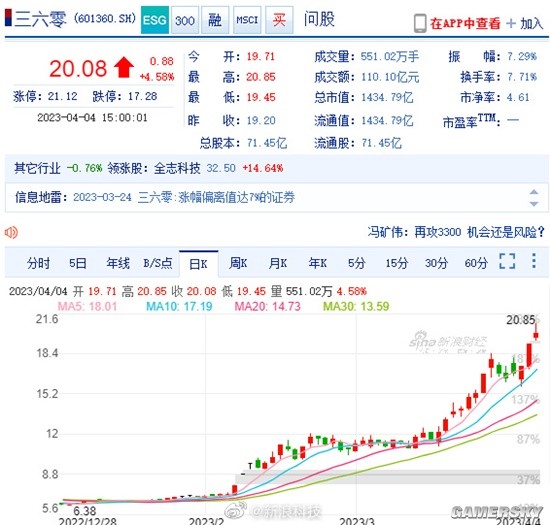Open leading stock 全志科技 link
The height and width of the screenshot is (525, 550).
[177, 168]
